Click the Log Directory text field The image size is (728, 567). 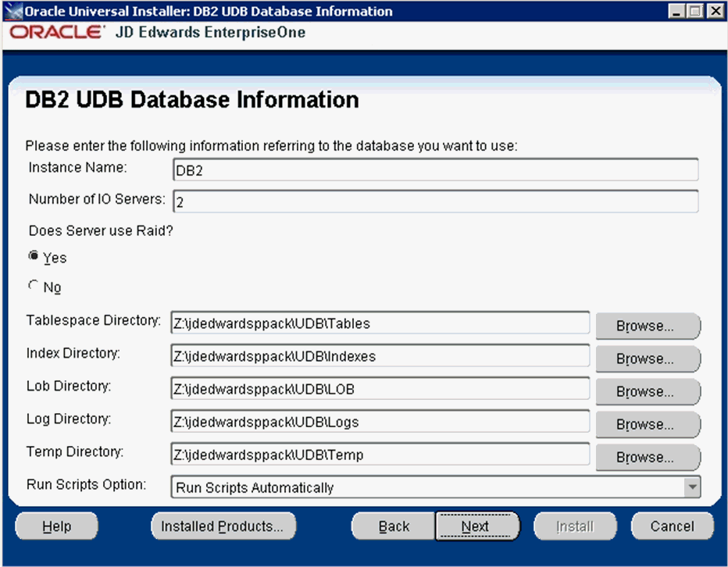(380, 422)
